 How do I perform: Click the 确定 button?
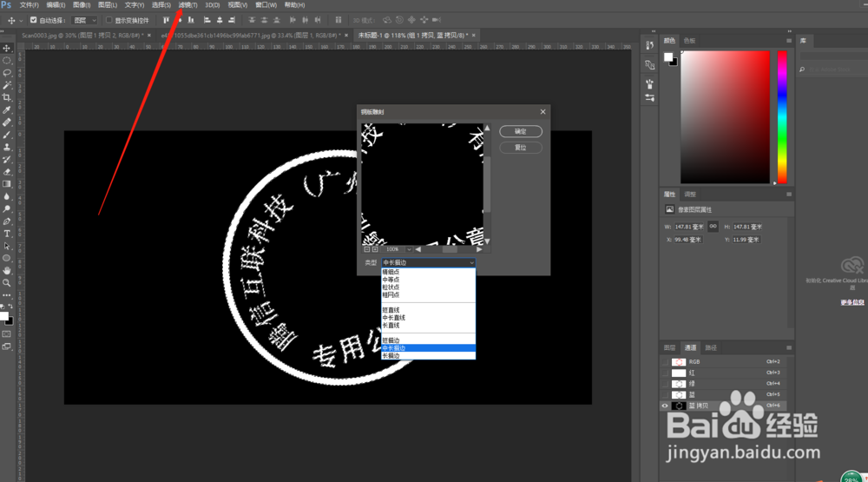click(520, 131)
